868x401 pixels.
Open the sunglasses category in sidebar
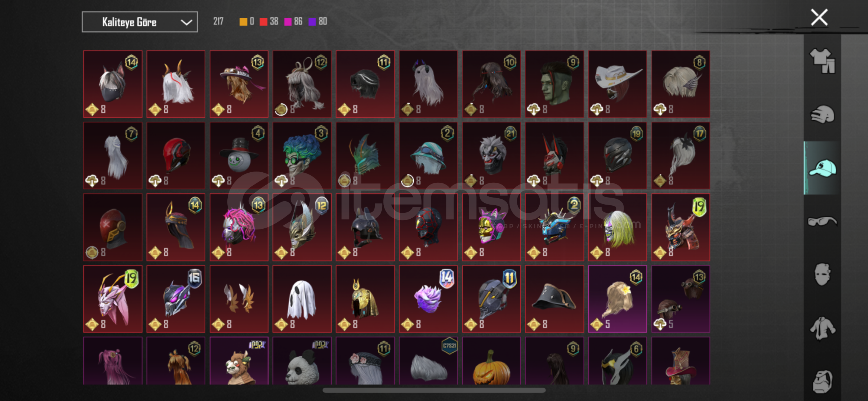click(822, 221)
